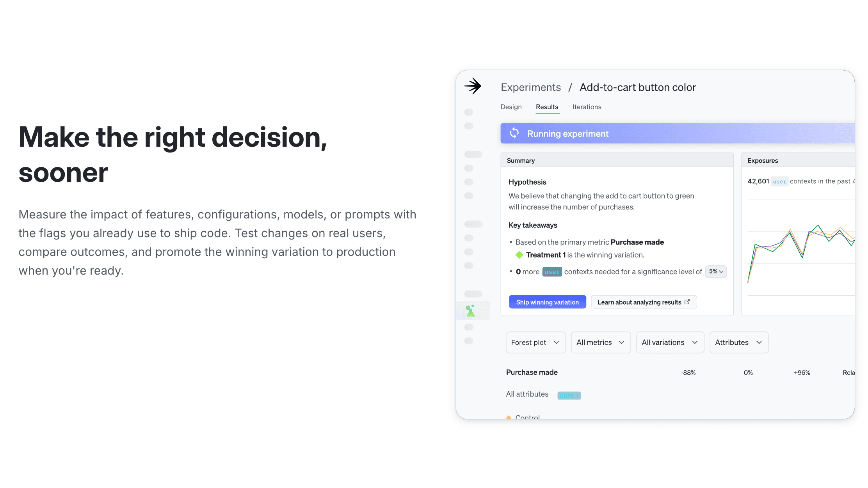Click the external link icon on Learn button
Screen dimensions: 868x488
tap(687, 302)
